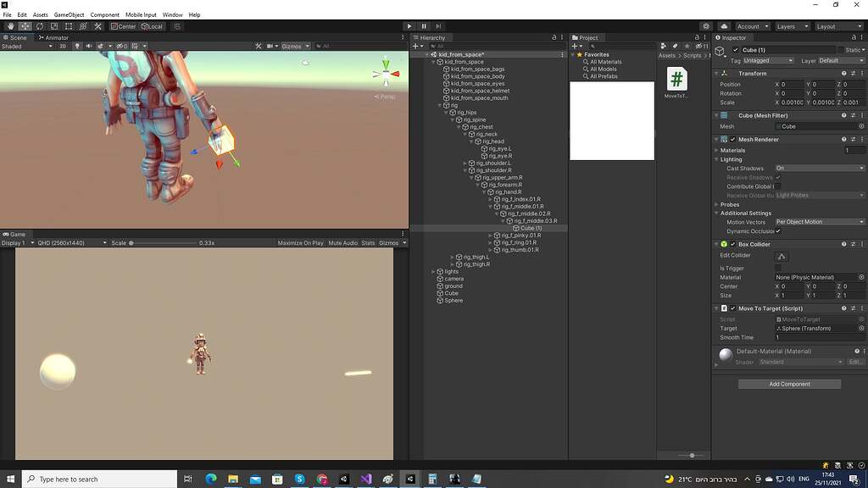Select the Rotate tool
The width and height of the screenshot is (868, 488).
point(39,26)
